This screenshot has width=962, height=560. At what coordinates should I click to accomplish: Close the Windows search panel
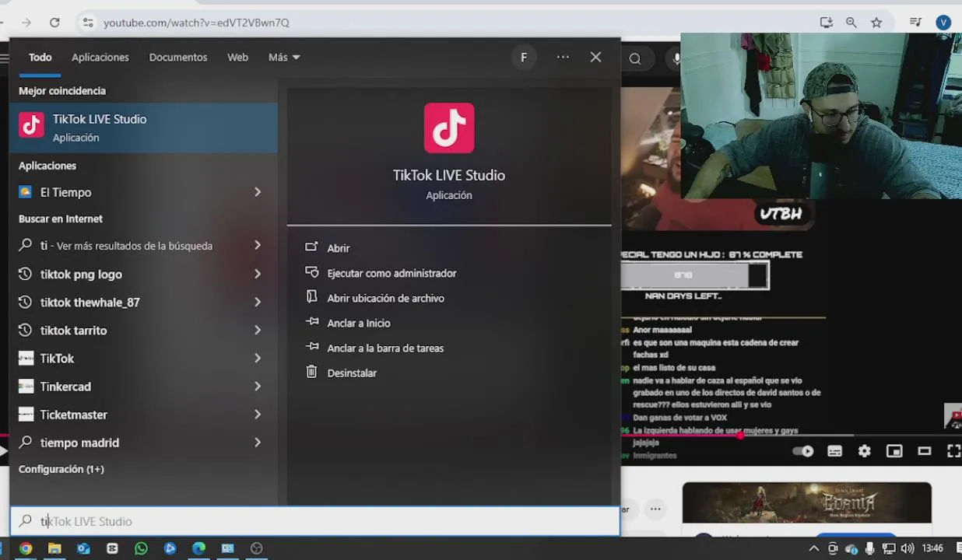[x=595, y=57]
